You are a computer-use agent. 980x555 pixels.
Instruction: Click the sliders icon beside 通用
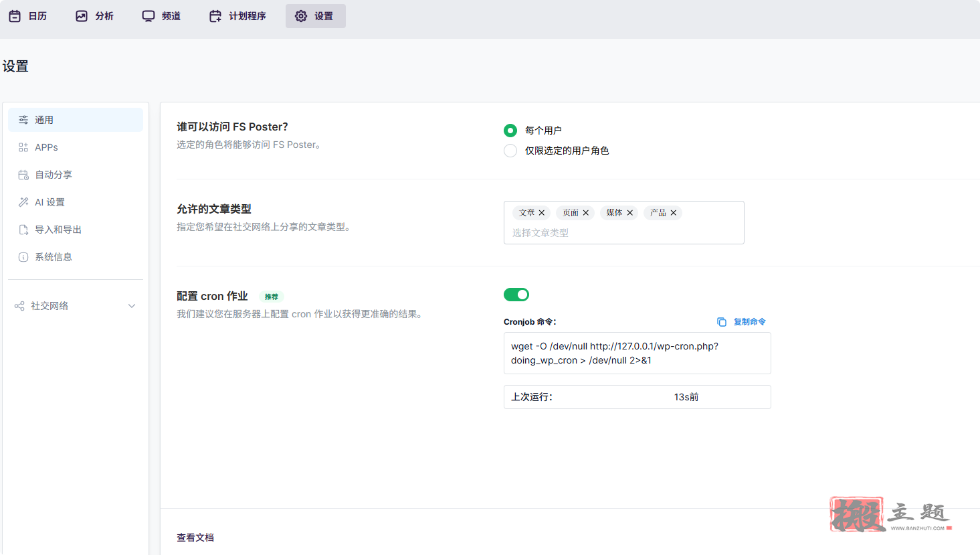pos(23,120)
